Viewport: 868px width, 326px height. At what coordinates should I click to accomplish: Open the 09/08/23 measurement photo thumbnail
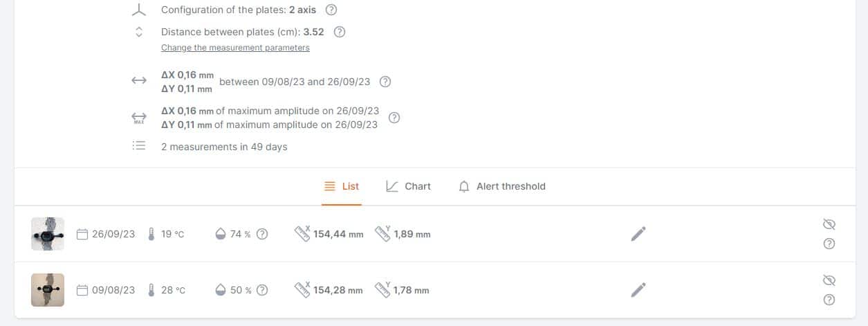click(48, 290)
